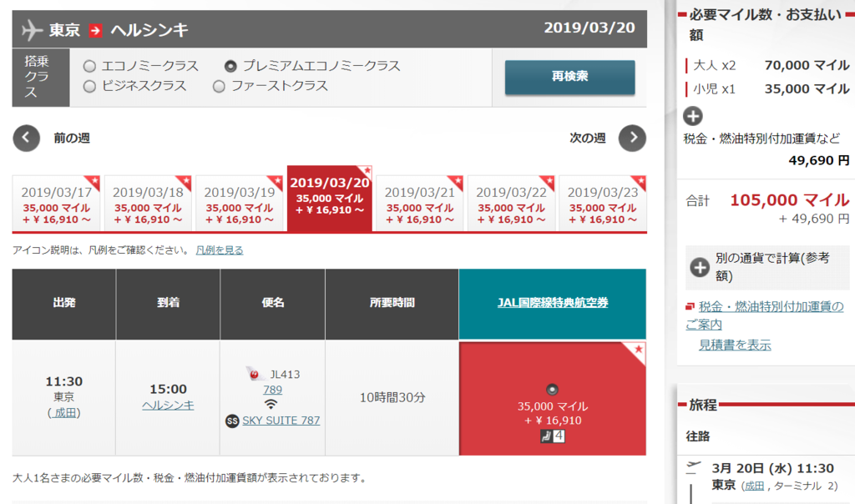Open the 2019/03/19 date tab
855x504 pixels.
(x=240, y=204)
